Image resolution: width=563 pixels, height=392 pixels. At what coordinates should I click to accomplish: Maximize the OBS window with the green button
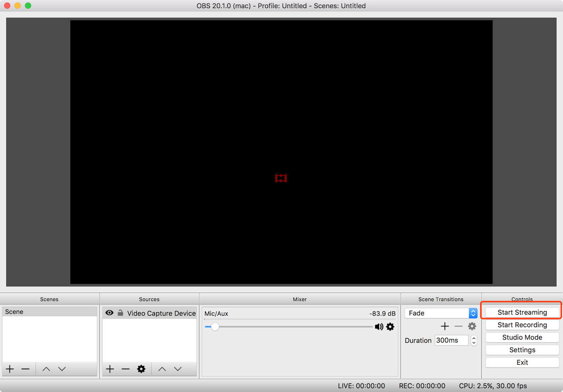click(28, 6)
